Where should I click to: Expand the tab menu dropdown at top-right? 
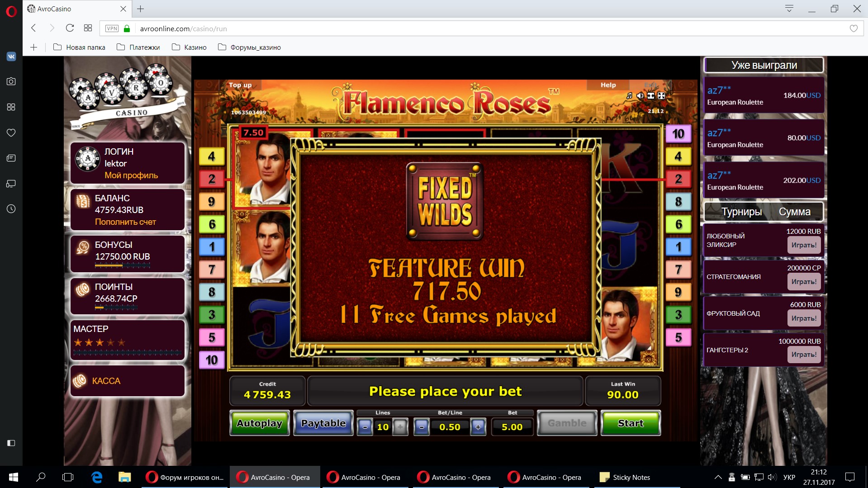coord(789,9)
